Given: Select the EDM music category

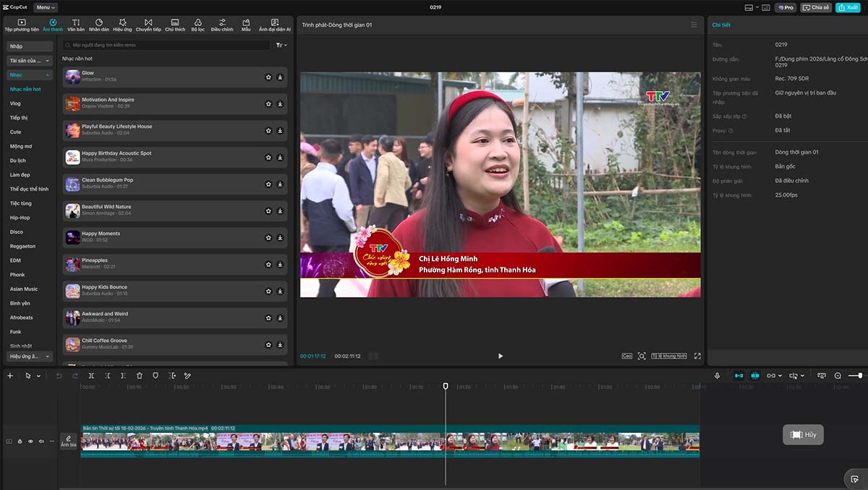Looking at the screenshot, I should point(15,260).
